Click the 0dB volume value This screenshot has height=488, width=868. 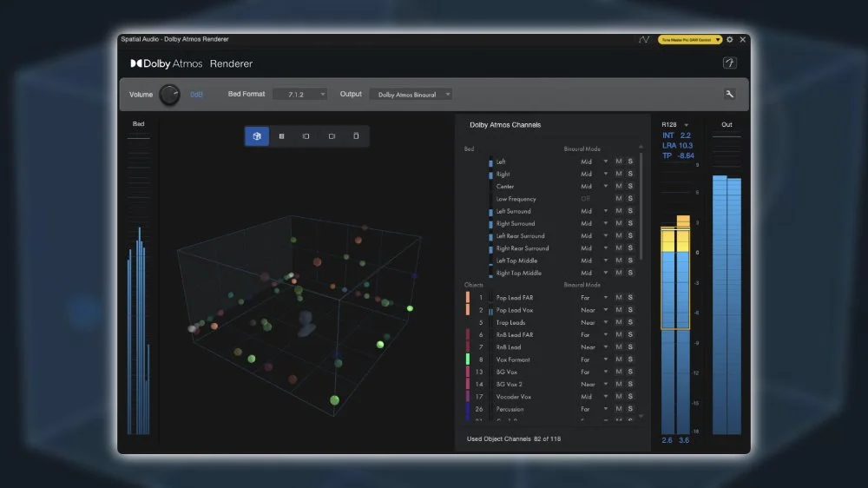point(196,95)
